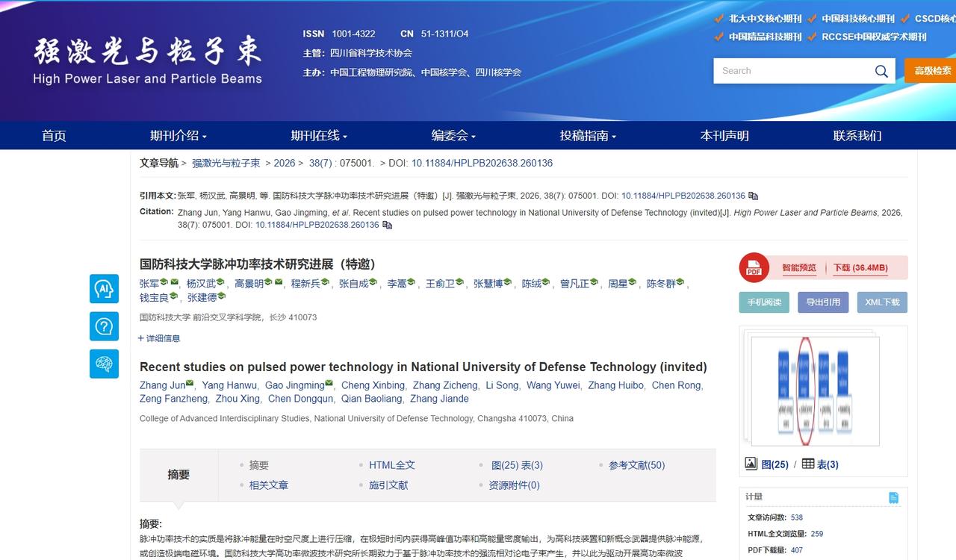
Task: Click envelope icon after Gao Jingming
Action: click(329, 384)
